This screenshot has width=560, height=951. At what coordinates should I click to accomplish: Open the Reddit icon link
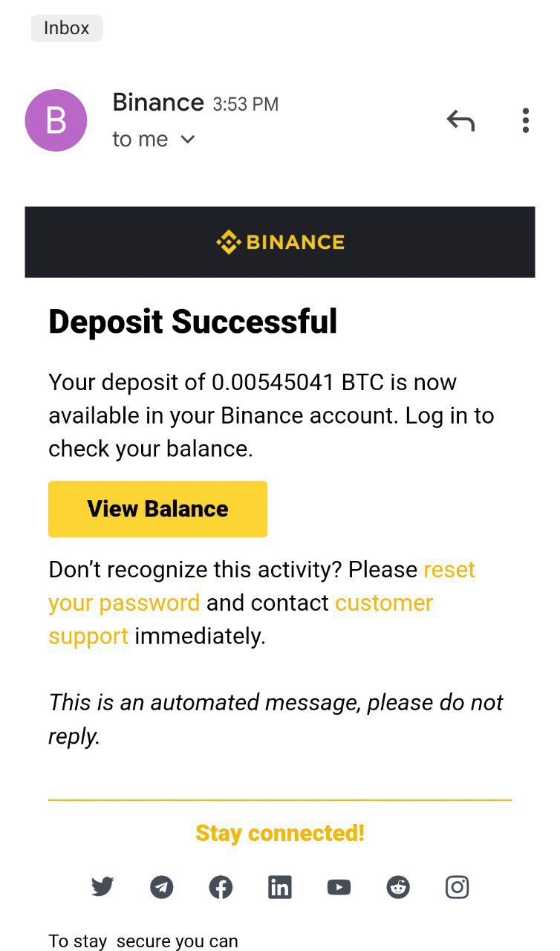click(x=398, y=887)
